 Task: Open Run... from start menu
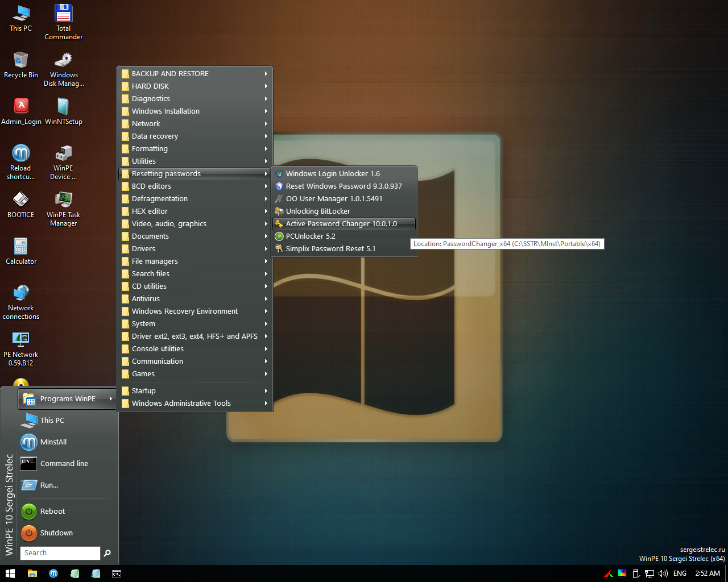[67, 485]
